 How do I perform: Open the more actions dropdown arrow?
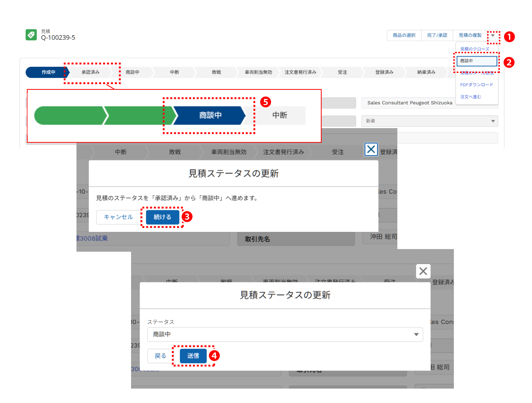pos(493,36)
